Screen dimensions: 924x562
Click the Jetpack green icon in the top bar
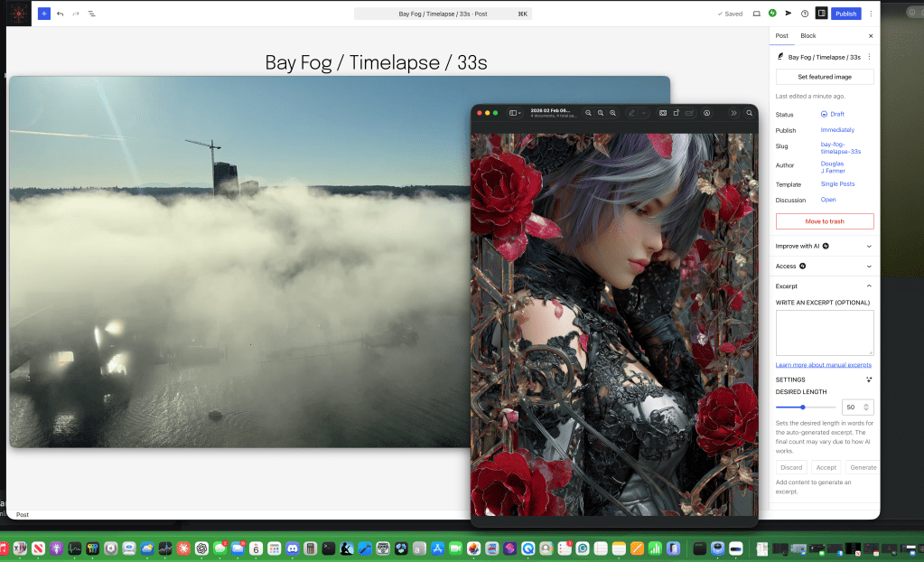pyautogui.click(x=772, y=14)
